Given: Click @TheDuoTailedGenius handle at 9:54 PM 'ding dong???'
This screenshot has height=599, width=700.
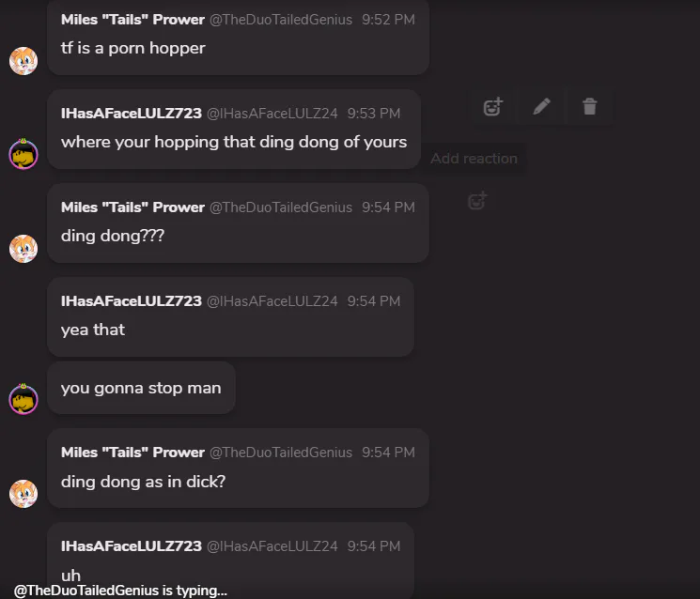Looking at the screenshot, I should 281,207.
